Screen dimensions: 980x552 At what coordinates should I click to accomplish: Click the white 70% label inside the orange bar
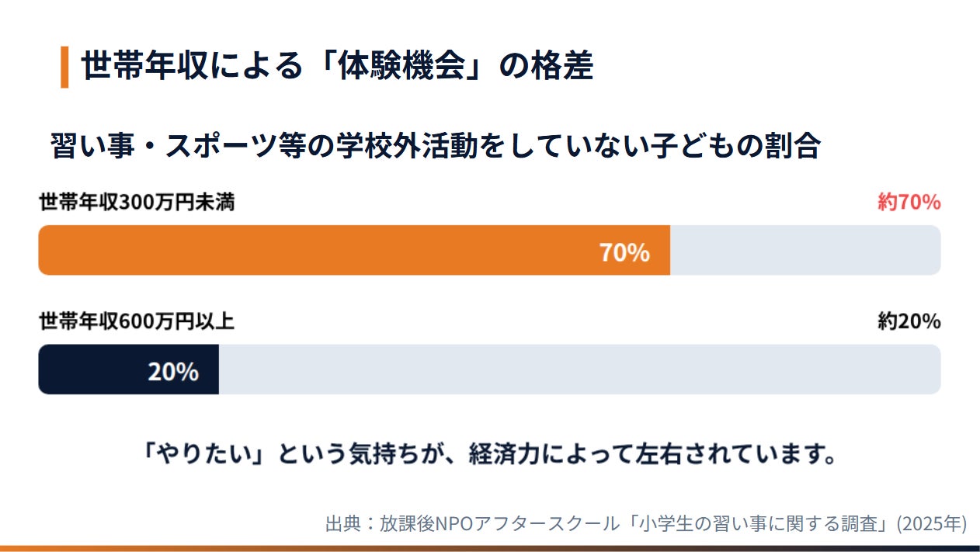click(x=624, y=252)
